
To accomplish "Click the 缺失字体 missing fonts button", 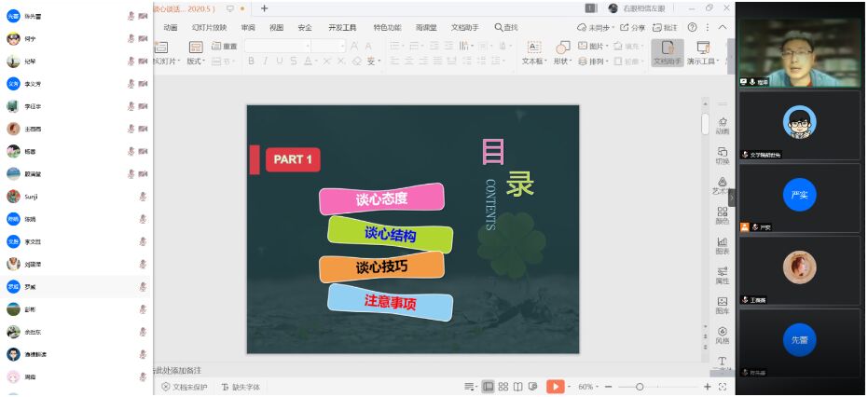I will [241, 387].
